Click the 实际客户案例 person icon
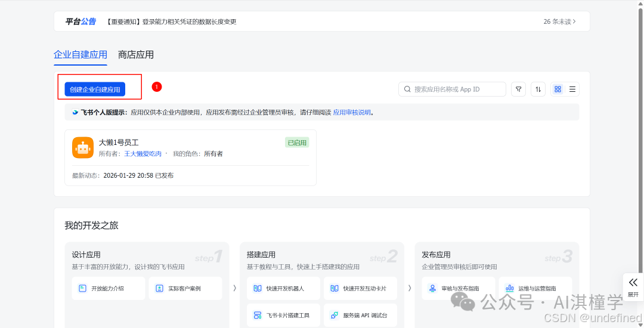The image size is (644, 328). click(159, 288)
